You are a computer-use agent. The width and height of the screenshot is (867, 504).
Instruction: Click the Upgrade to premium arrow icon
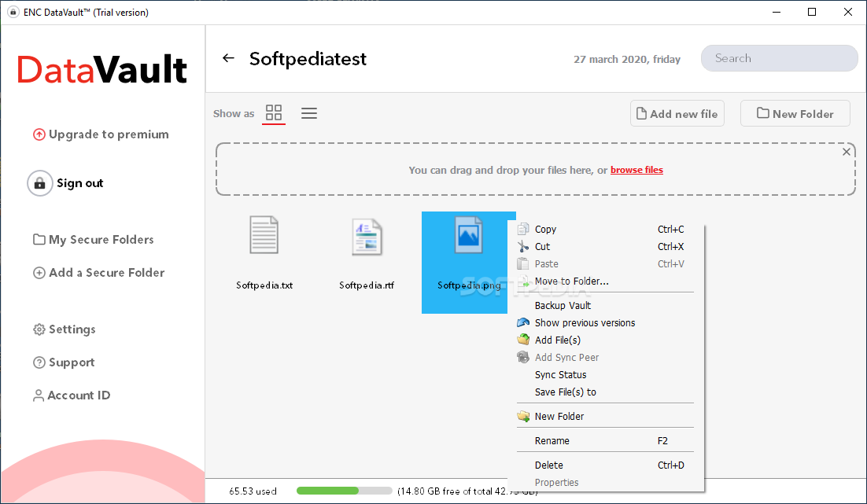point(39,134)
